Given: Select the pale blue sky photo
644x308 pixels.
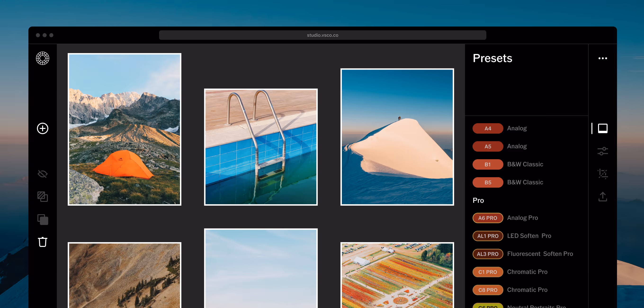Looking at the screenshot, I should (261, 268).
